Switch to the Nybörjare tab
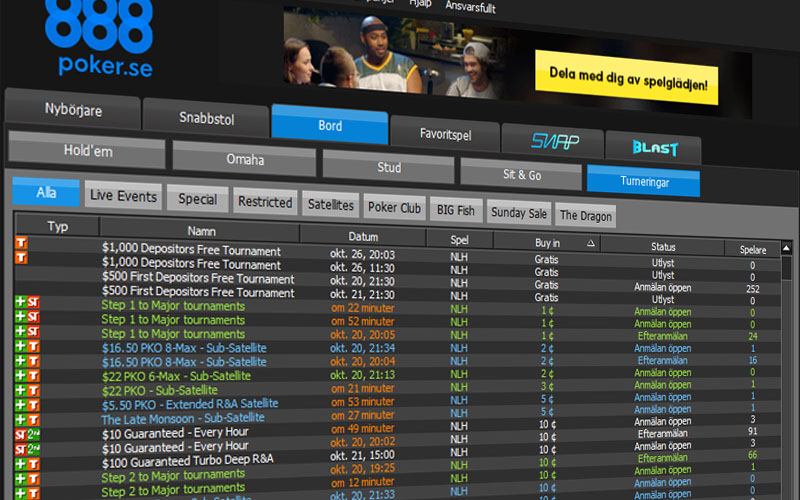 point(73,110)
